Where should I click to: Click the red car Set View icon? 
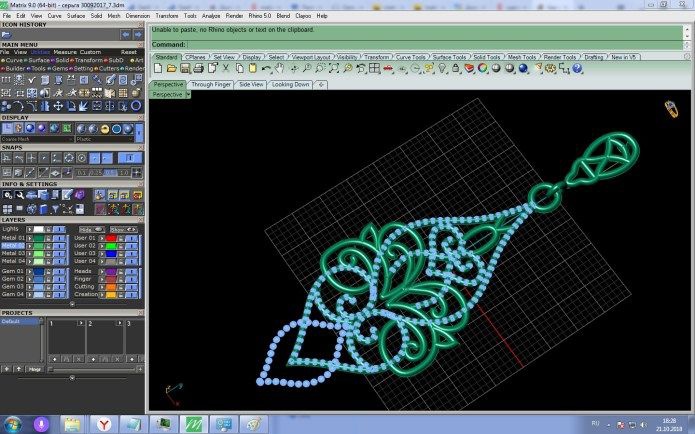(388, 68)
